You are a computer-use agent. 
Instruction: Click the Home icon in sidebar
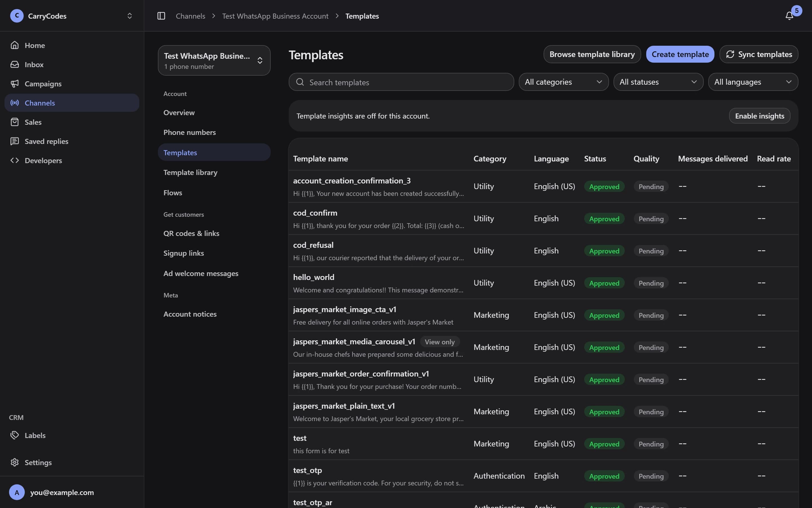(x=14, y=45)
